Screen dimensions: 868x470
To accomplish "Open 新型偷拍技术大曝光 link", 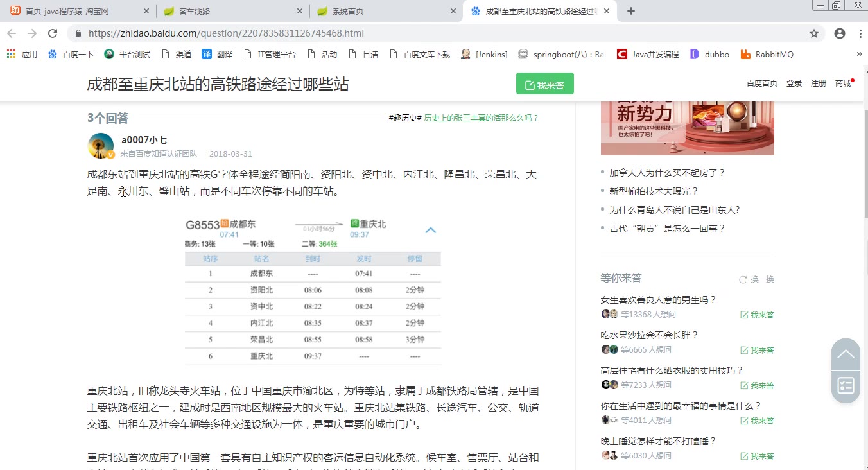I will 654,191.
